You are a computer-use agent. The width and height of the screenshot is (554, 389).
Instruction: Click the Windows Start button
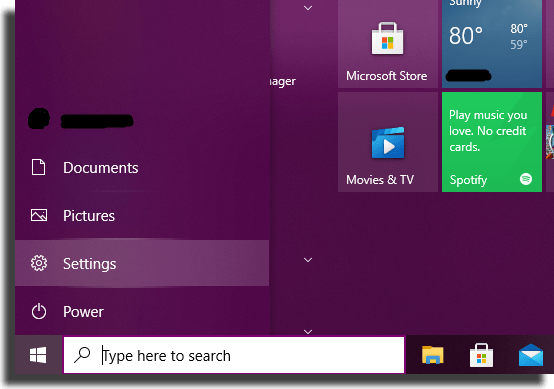coord(38,355)
